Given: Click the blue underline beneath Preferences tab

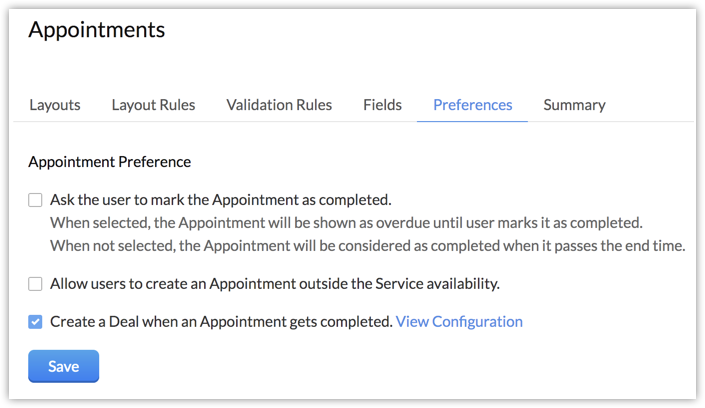Looking at the screenshot, I should [472, 121].
